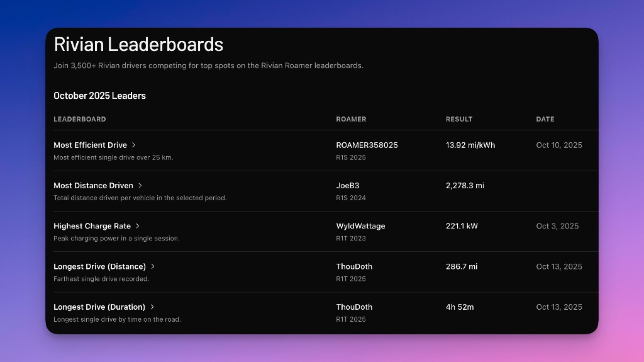
Task: Click chevron next to Highest Charge Rate
Action: pyautogui.click(x=138, y=226)
